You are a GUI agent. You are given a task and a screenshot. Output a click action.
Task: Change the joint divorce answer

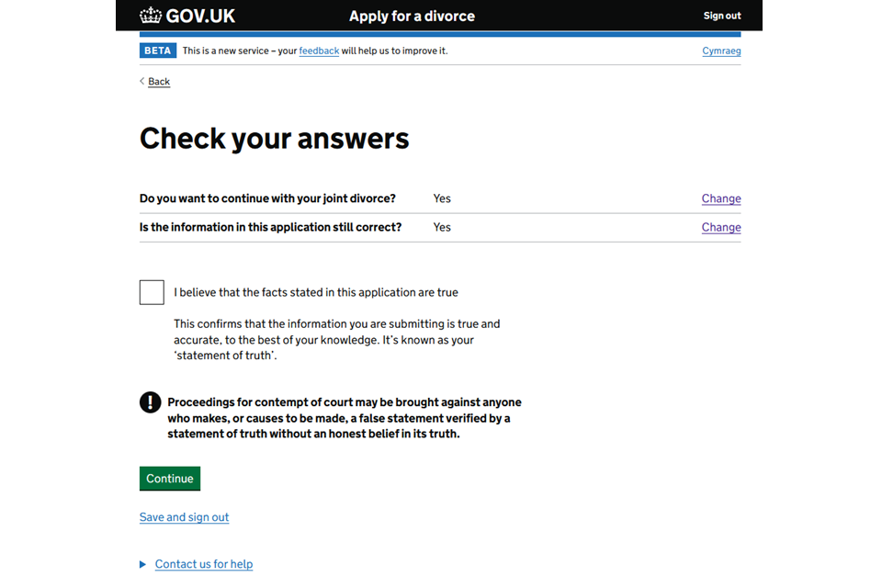720,198
